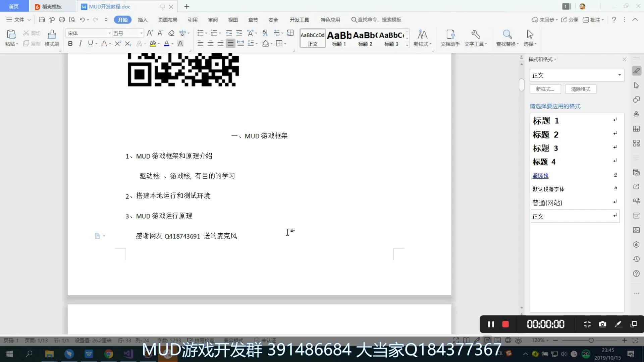
Task: Toggle Justify alignment
Action: (x=230, y=44)
